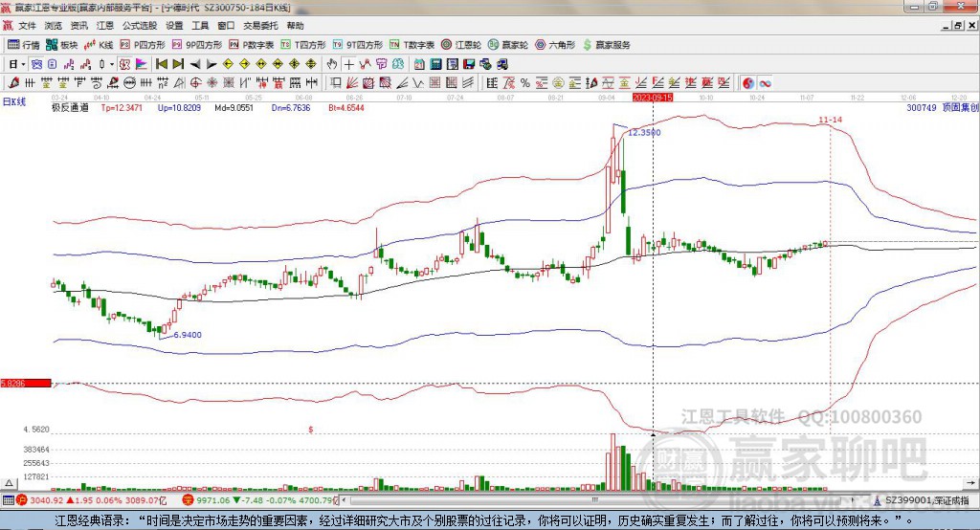This screenshot has height=530, width=980.
Task: Click the 11-14 dashed date marker
Action: [830, 120]
